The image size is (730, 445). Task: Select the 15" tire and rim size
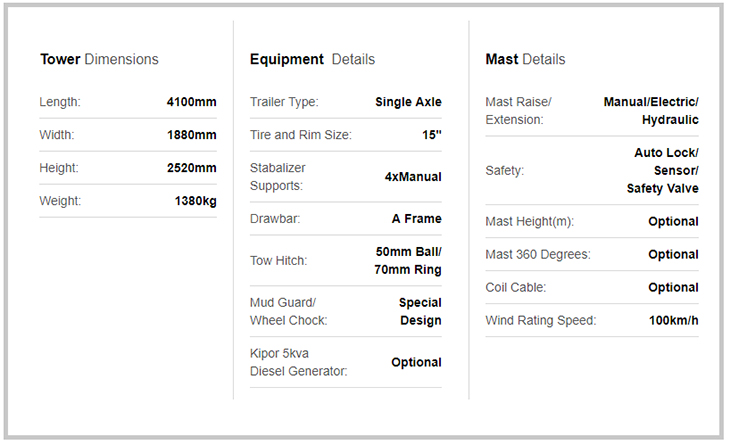[431, 135]
